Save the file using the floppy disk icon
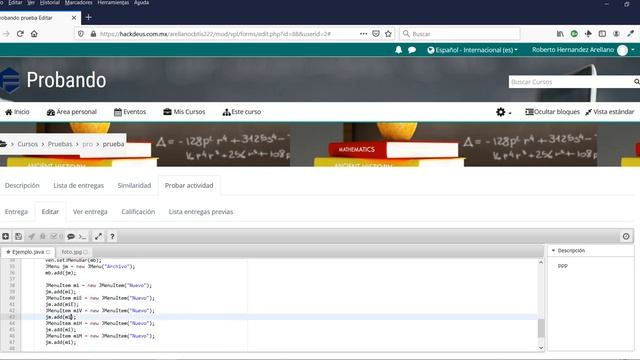This screenshot has width=640, height=360. click(x=18, y=236)
